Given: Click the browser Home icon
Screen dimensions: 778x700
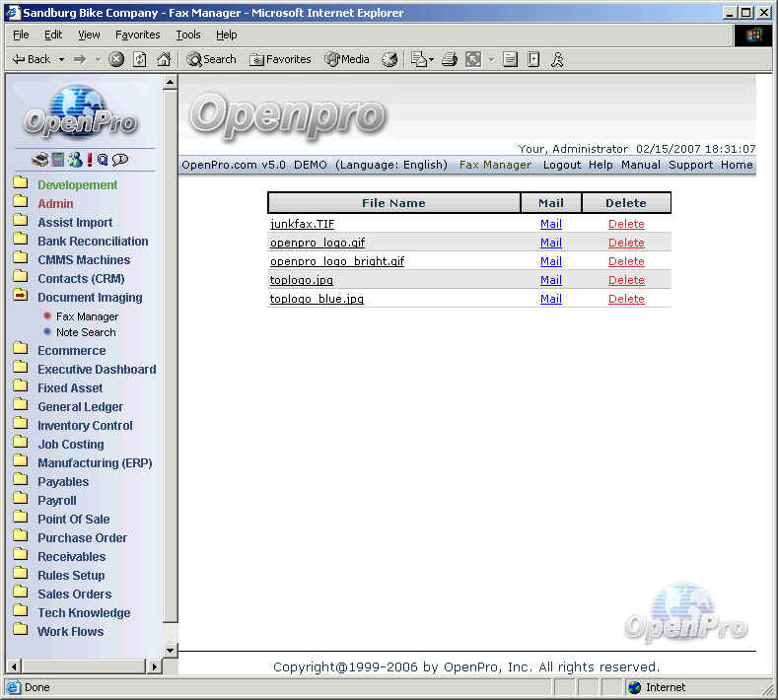Looking at the screenshot, I should (x=164, y=59).
